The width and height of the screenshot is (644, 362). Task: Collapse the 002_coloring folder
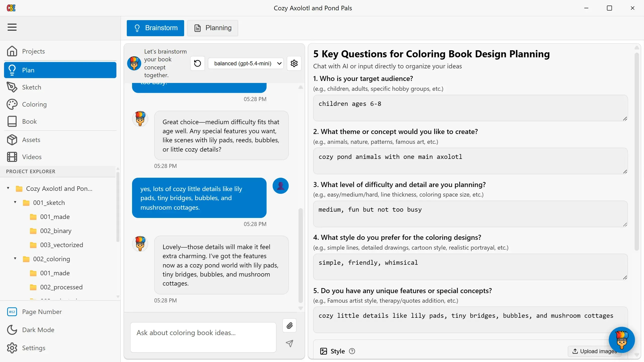[15, 259]
